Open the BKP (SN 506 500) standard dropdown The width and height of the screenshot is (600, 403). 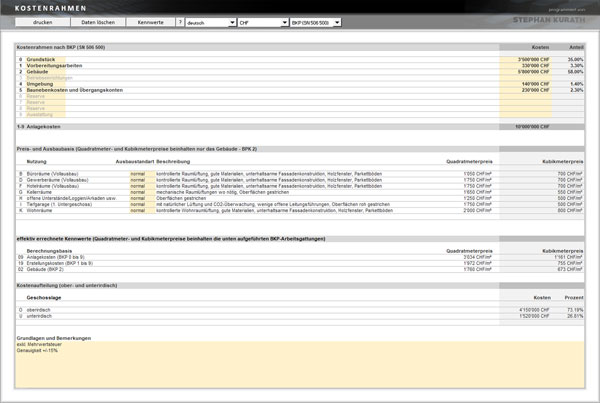(x=315, y=23)
